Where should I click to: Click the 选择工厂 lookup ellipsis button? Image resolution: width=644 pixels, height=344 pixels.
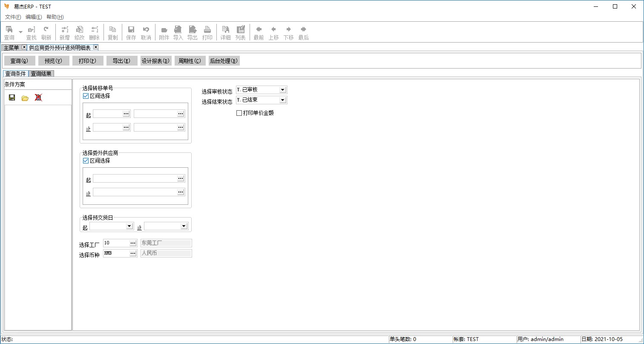coord(132,243)
